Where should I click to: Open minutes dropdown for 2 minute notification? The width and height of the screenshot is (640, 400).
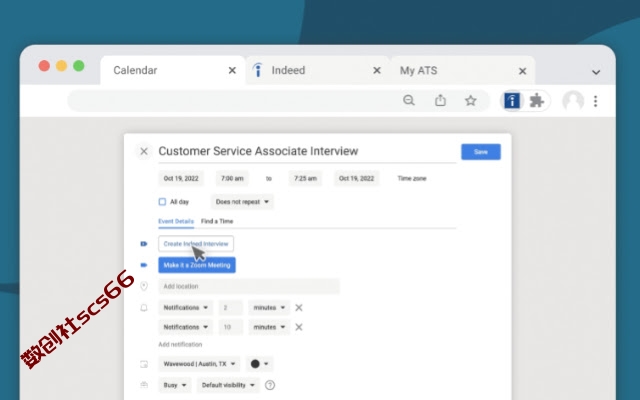point(269,308)
